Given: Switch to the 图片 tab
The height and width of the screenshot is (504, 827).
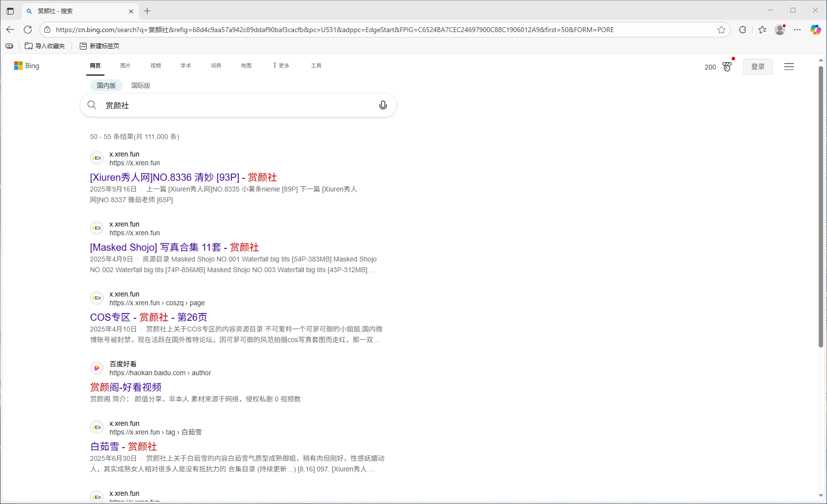Looking at the screenshot, I should [x=125, y=66].
